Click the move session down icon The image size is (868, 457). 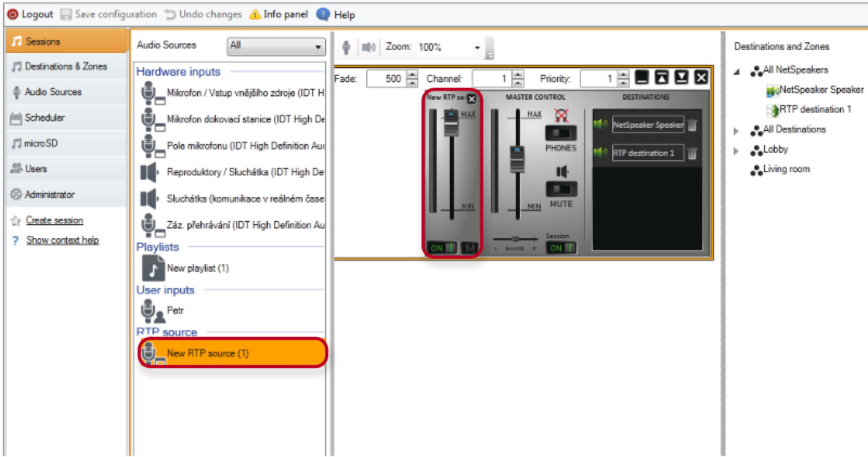(681, 77)
